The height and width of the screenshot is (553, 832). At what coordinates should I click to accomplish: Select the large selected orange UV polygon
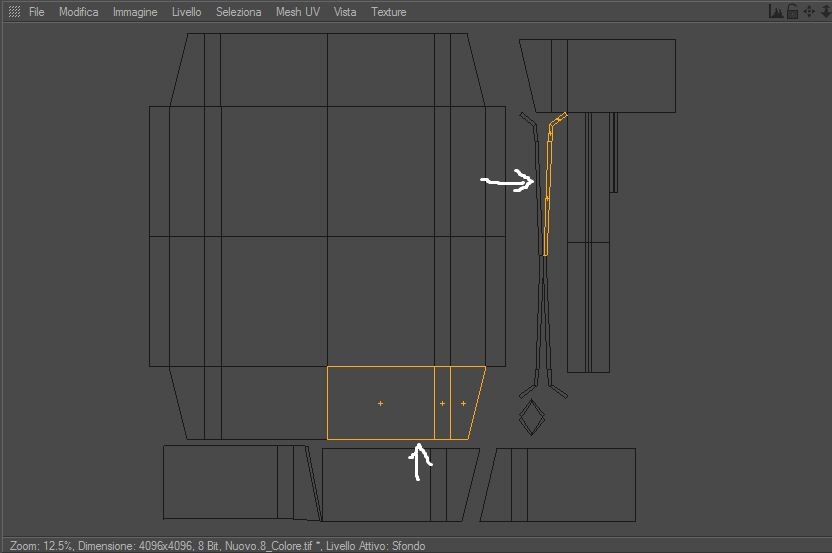point(380,403)
